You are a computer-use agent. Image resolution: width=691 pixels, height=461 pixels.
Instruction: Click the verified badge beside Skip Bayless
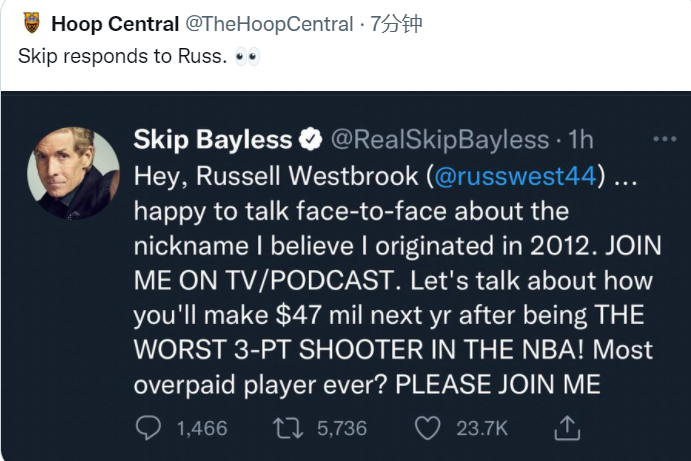[x=311, y=139]
